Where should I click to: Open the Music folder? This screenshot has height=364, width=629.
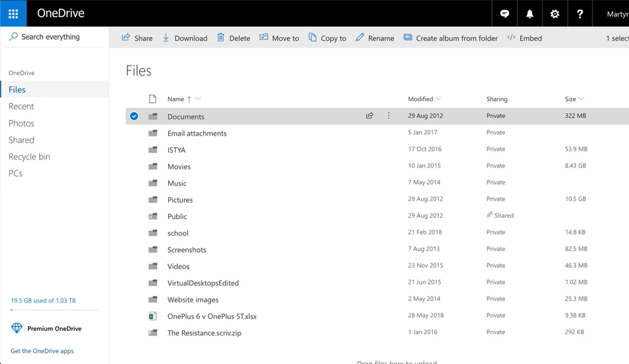tap(177, 183)
